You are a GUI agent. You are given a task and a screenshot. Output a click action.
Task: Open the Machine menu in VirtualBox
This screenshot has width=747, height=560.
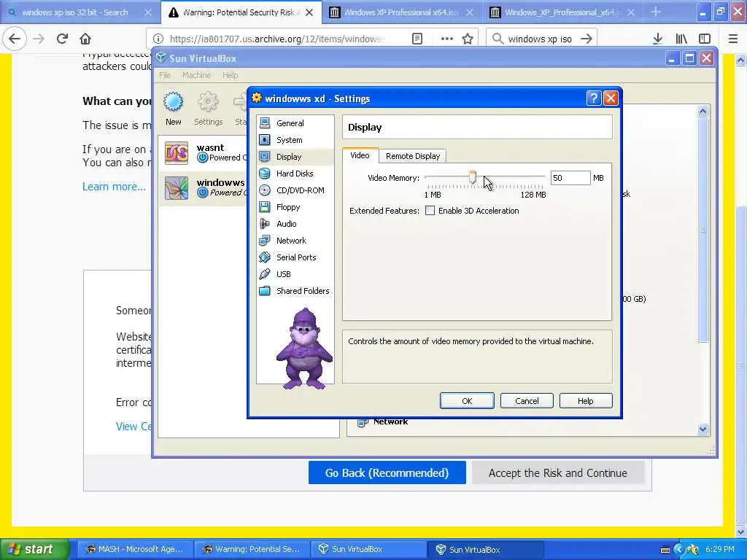point(196,75)
